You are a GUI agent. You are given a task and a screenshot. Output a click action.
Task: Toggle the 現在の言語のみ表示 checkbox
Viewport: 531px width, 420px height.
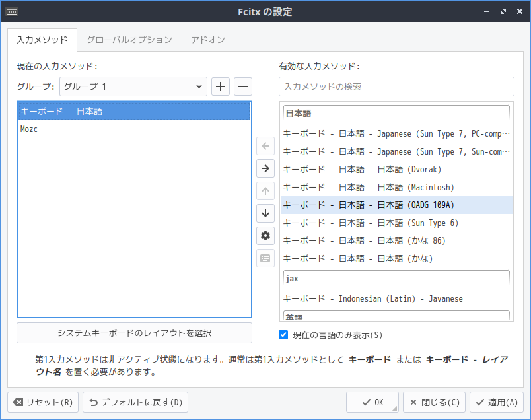(x=282, y=334)
